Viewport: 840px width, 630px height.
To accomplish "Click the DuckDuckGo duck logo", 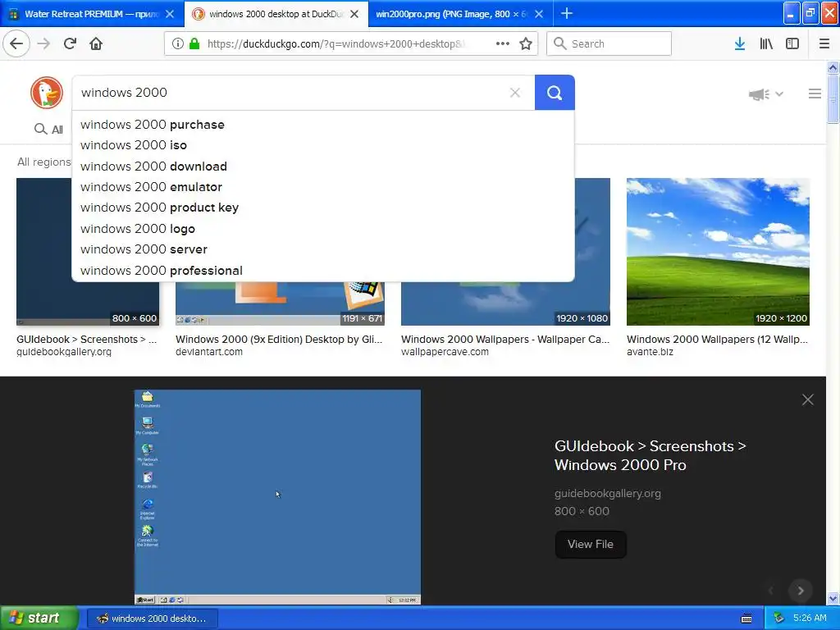I will point(47,93).
